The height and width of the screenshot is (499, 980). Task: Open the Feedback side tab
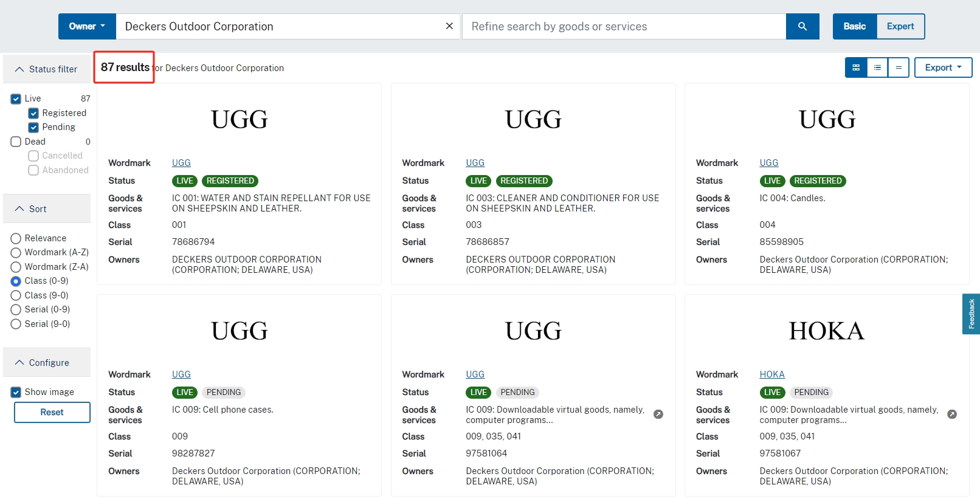click(x=971, y=314)
